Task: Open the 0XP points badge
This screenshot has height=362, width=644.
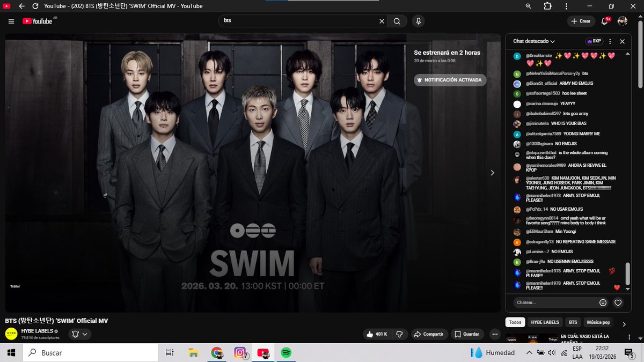Action: coord(594,41)
